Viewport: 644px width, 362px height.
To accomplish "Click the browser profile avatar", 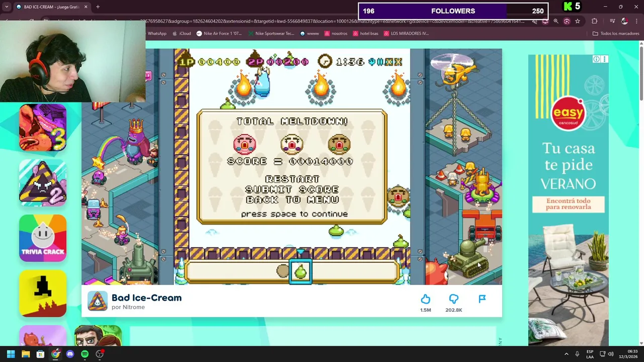I will (x=624, y=21).
